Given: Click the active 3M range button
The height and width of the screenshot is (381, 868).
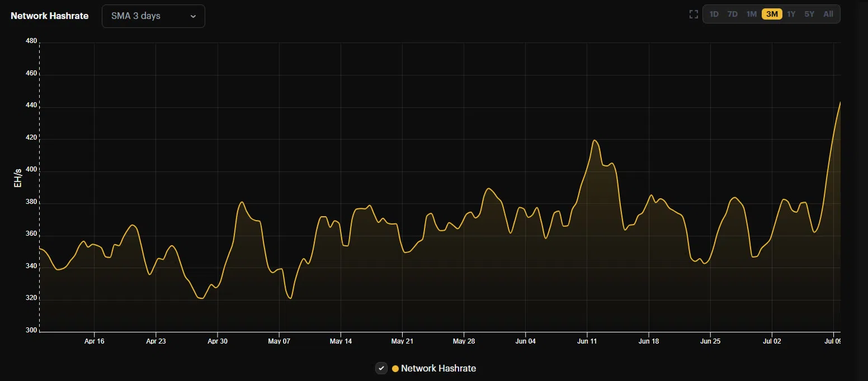Looking at the screenshot, I should [x=772, y=15].
